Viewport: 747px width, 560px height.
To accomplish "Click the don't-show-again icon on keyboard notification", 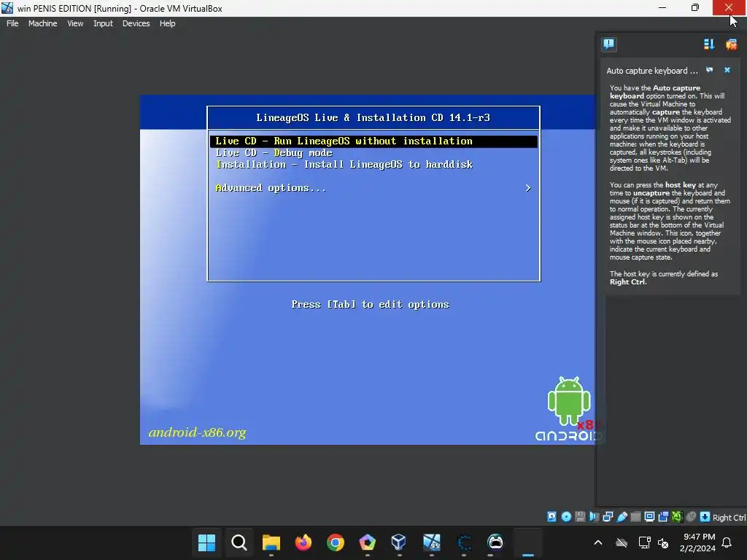I will point(709,70).
